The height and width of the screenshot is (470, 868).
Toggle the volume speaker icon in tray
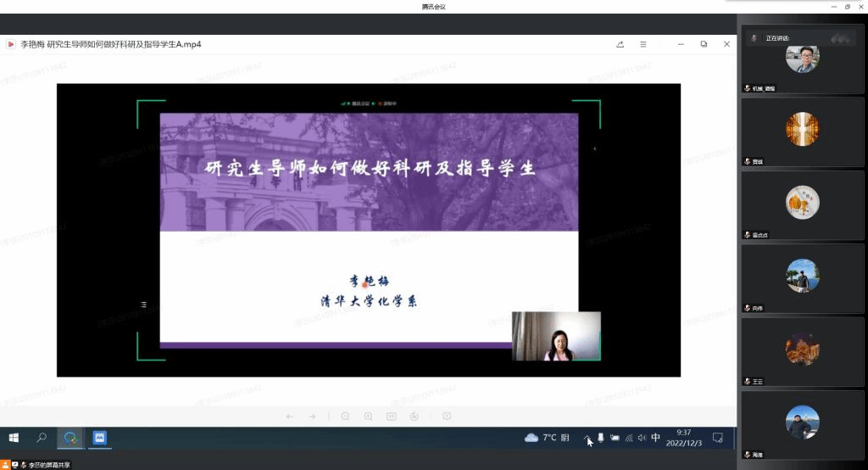(642, 438)
